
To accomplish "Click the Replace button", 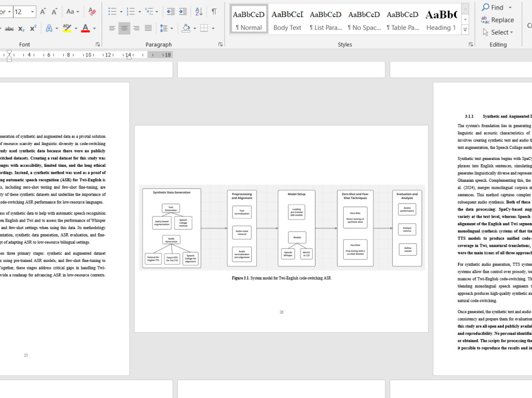I will pyautogui.click(x=498, y=20).
